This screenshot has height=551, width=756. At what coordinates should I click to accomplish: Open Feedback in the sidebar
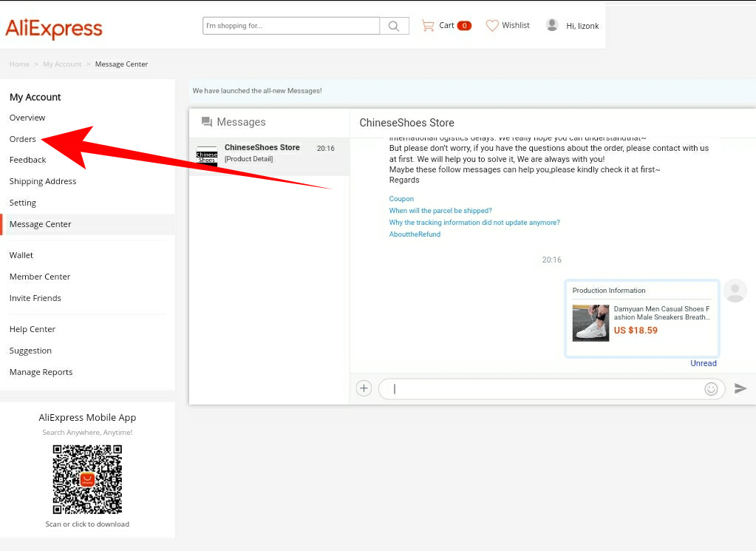(x=28, y=160)
